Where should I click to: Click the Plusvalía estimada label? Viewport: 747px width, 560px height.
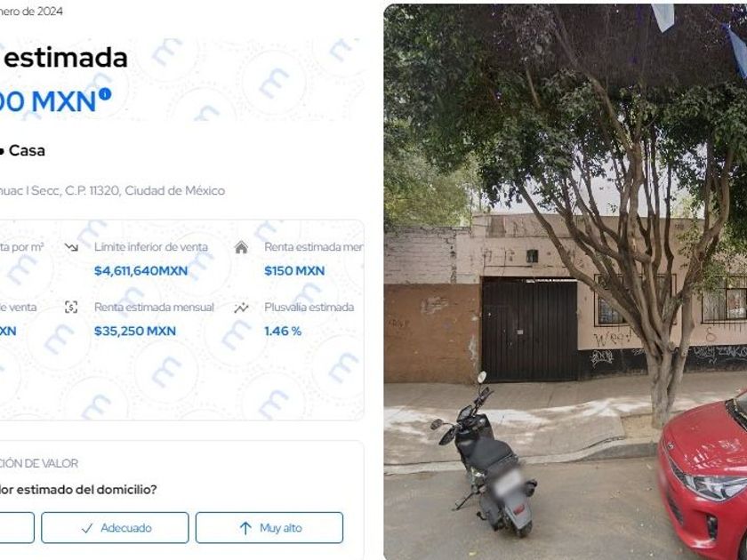pyautogui.click(x=309, y=308)
